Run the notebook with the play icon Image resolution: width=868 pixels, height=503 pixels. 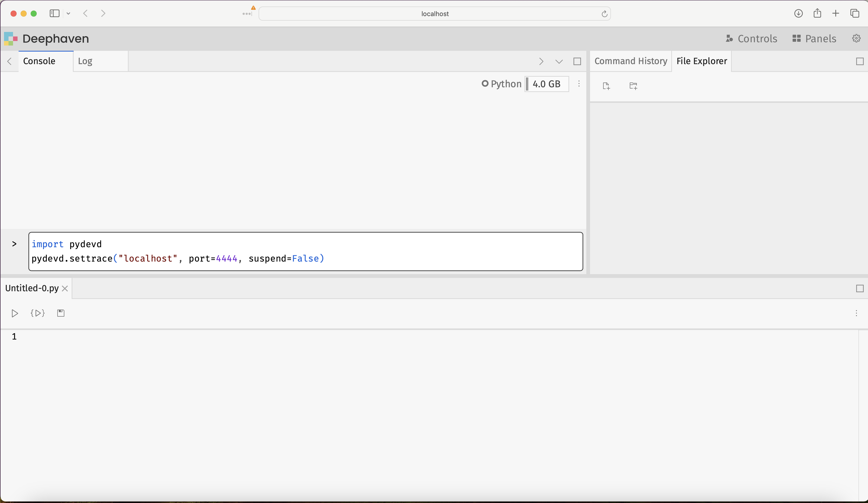pyautogui.click(x=15, y=313)
